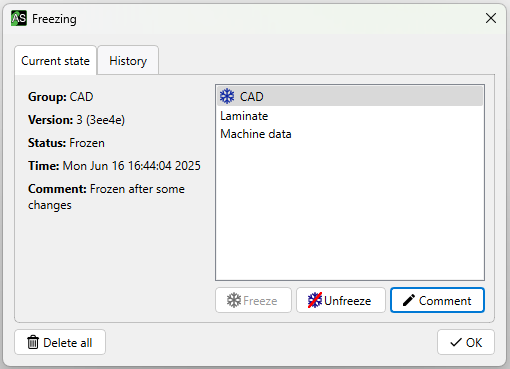
Task: Click the 'Frozen after some changes' comment text
Action: click(x=106, y=197)
